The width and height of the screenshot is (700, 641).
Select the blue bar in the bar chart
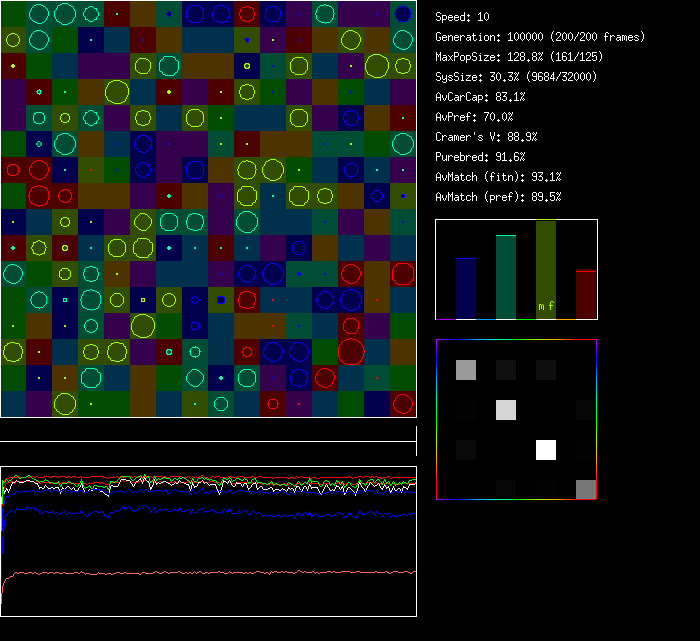(x=466, y=288)
